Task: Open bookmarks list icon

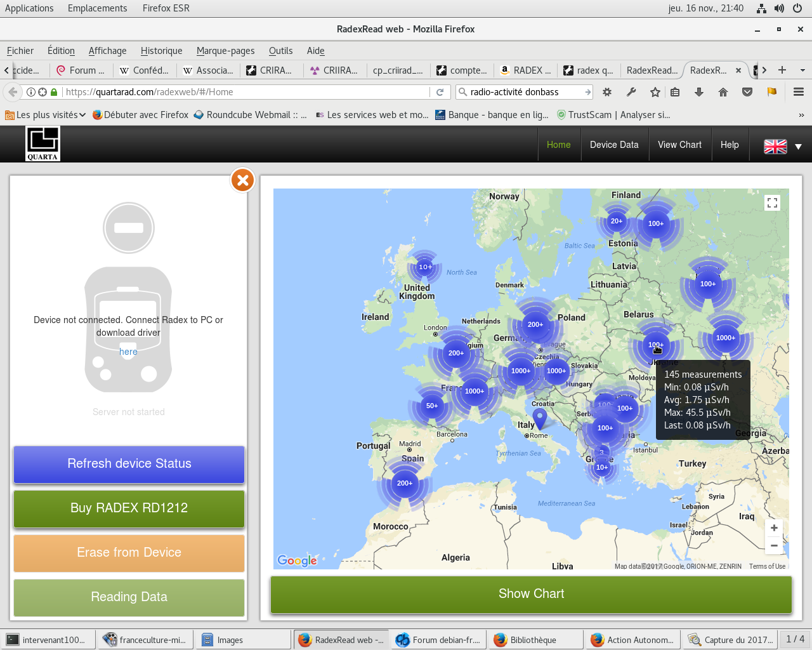Action: tap(675, 92)
